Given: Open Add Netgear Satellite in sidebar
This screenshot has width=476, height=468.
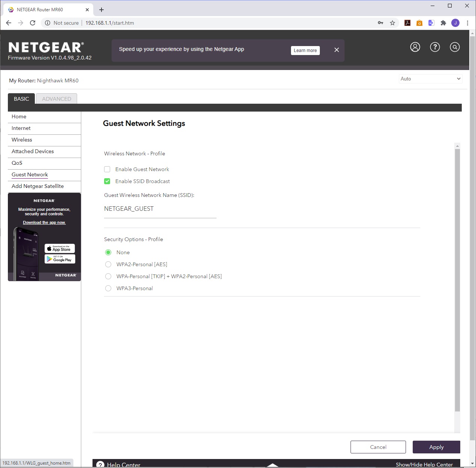Looking at the screenshot, I should (44, 186).
